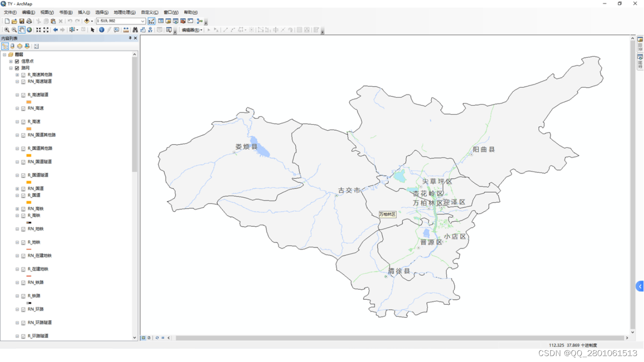644x362 pixels.
Task: Expand the R_高速其他路 layer
Action: click(x=17, y=75)
